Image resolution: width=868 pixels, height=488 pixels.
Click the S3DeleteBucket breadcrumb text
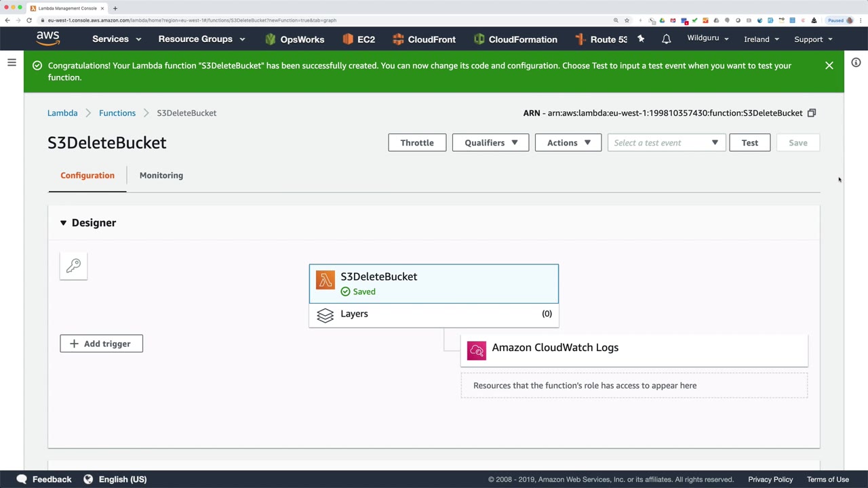[186, 113]
